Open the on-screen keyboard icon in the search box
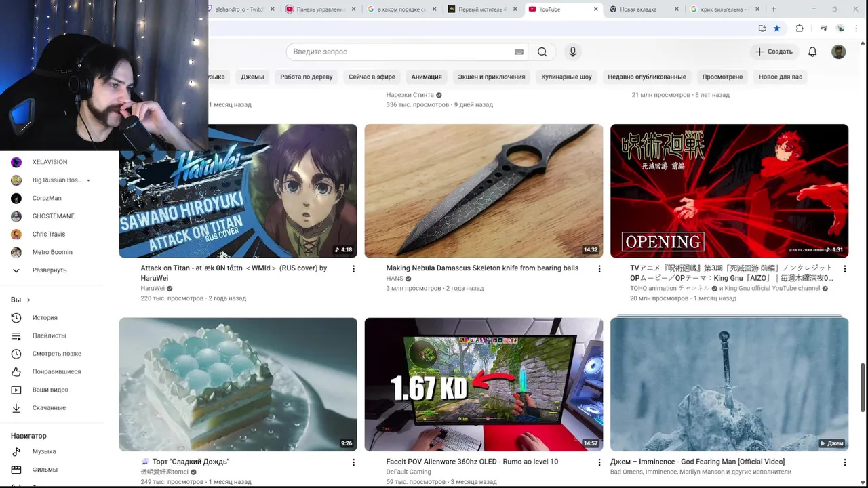 coord(519,52)
